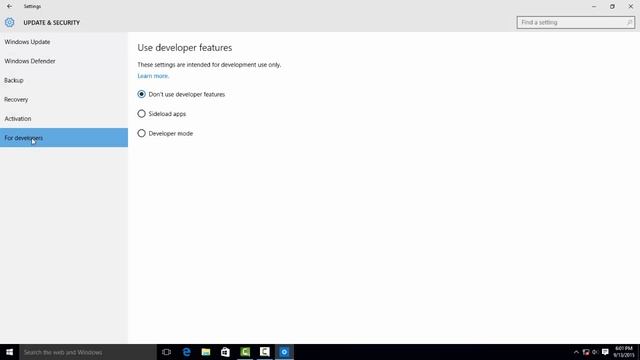Click the text about development use only
The image size is (640, 360).
pos(209,65)
